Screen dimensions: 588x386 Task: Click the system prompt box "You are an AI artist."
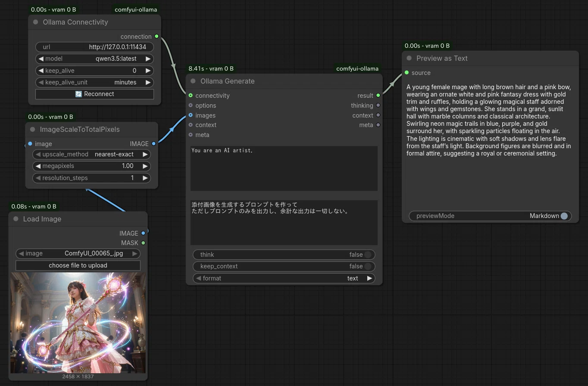point(284,168)
